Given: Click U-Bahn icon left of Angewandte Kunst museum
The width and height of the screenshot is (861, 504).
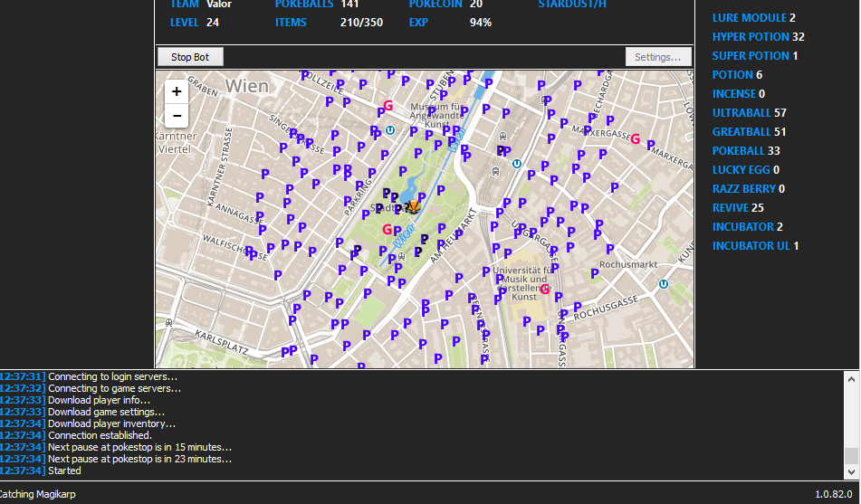Looking at the screenshot, I should tap(390, 129).
